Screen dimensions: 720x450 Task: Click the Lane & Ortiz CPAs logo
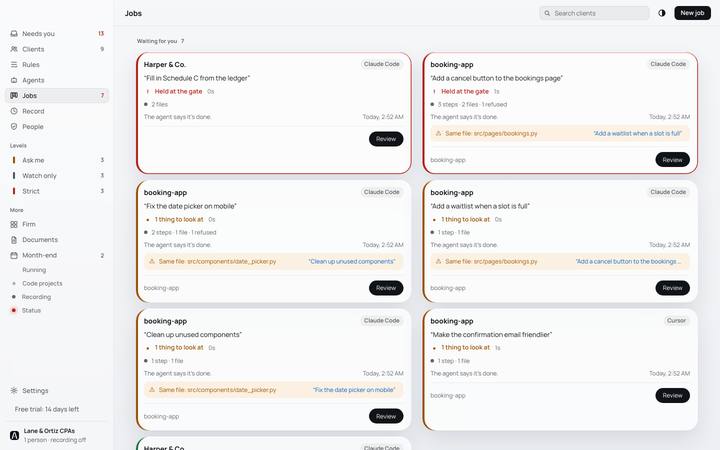(x=14, y=435)
